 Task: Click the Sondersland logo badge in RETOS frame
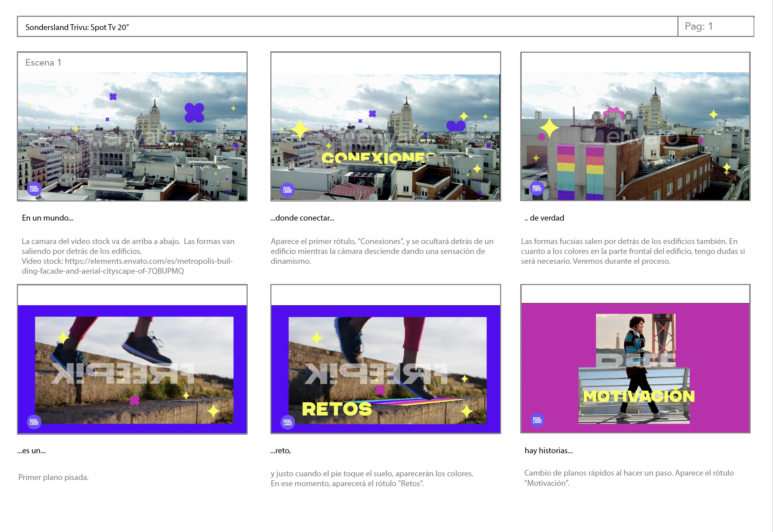(288, 422)
